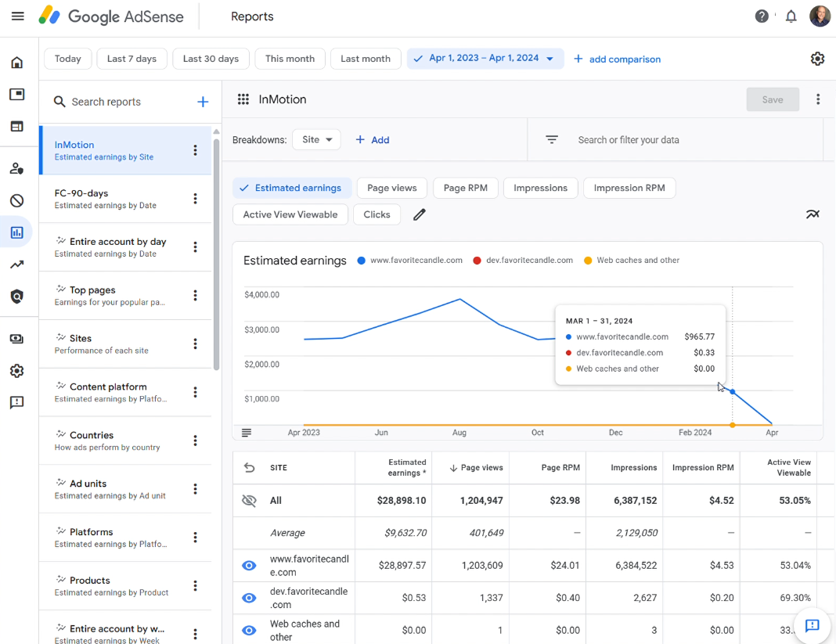Open the custom date range dropdown
836x644 pixels.
tap(485, 58)
